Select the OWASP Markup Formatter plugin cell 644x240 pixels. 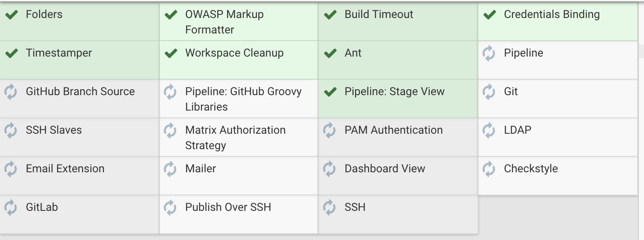(224, 22)
